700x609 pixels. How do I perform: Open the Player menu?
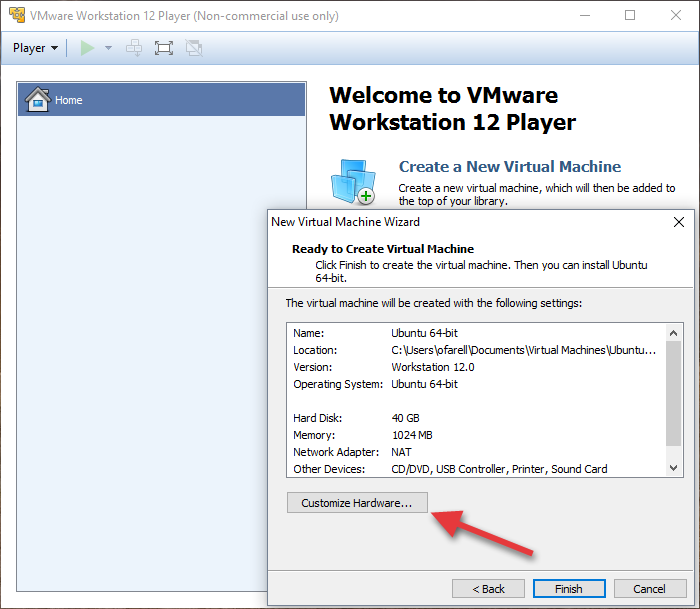(x=35, y=48)
